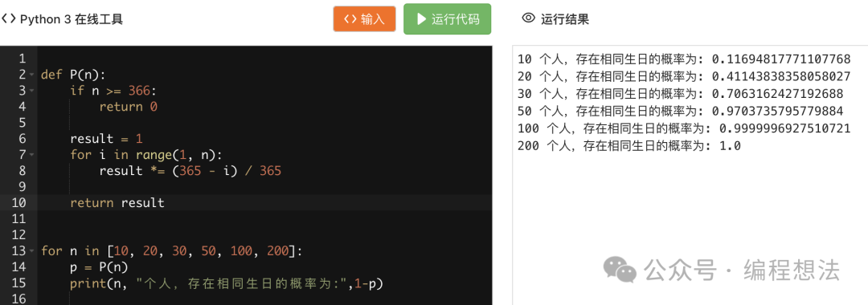Click the output line for 20 个人
Viewport: 868px width, 305px height.
tap(684, 76)
